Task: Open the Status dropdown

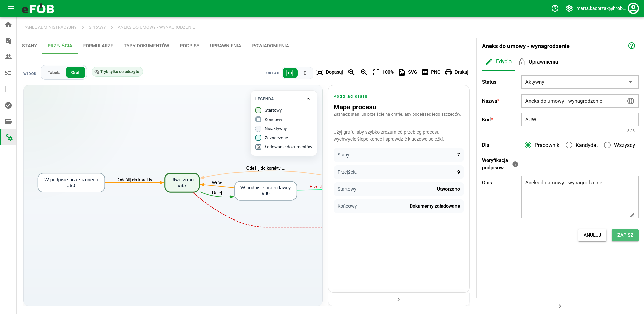Action: click(580, 82)
